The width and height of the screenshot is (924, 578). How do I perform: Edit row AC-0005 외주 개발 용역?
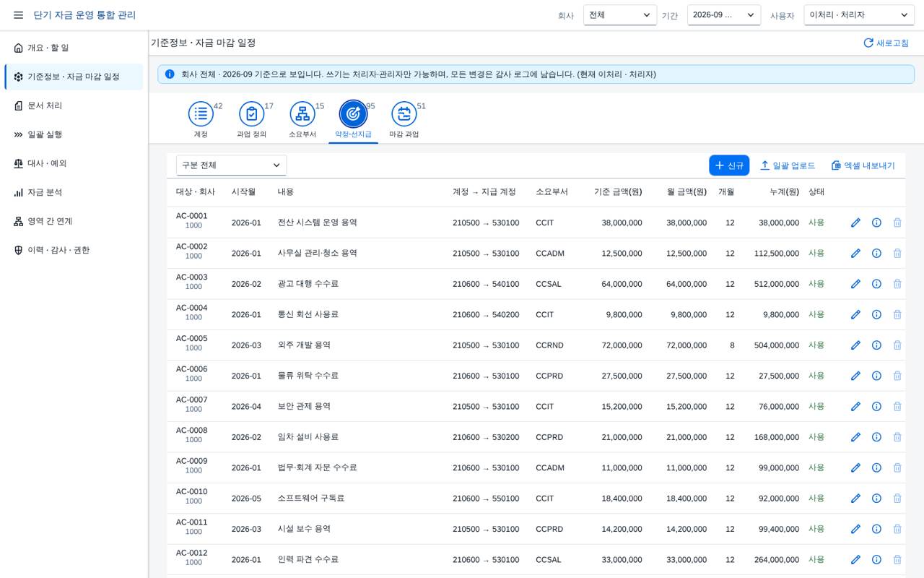[855, 345]
